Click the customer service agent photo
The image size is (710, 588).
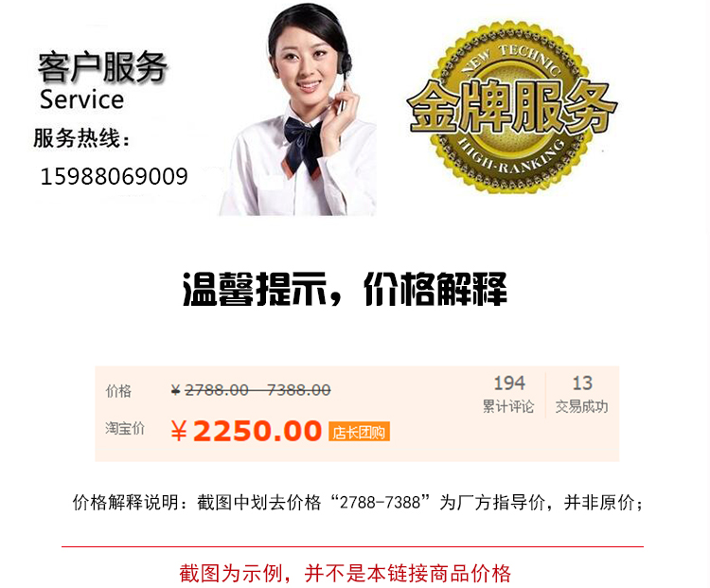pos(298,109)
